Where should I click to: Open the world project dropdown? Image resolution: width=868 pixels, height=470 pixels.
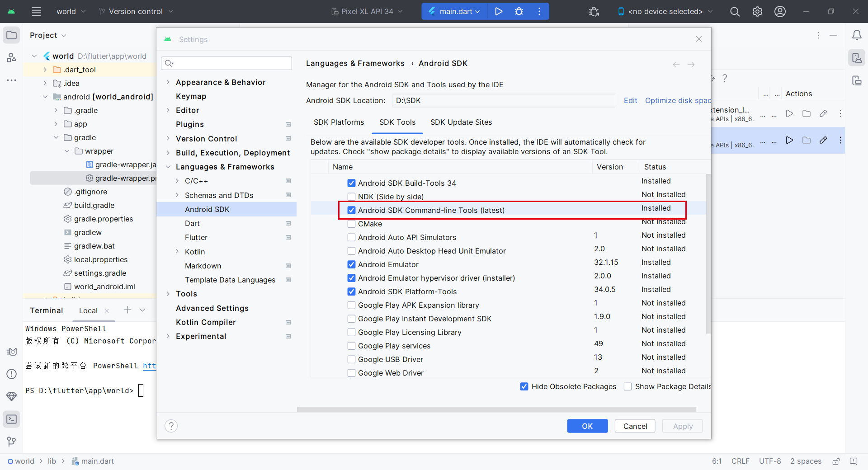pyautogui.click(x=71, y=11)
